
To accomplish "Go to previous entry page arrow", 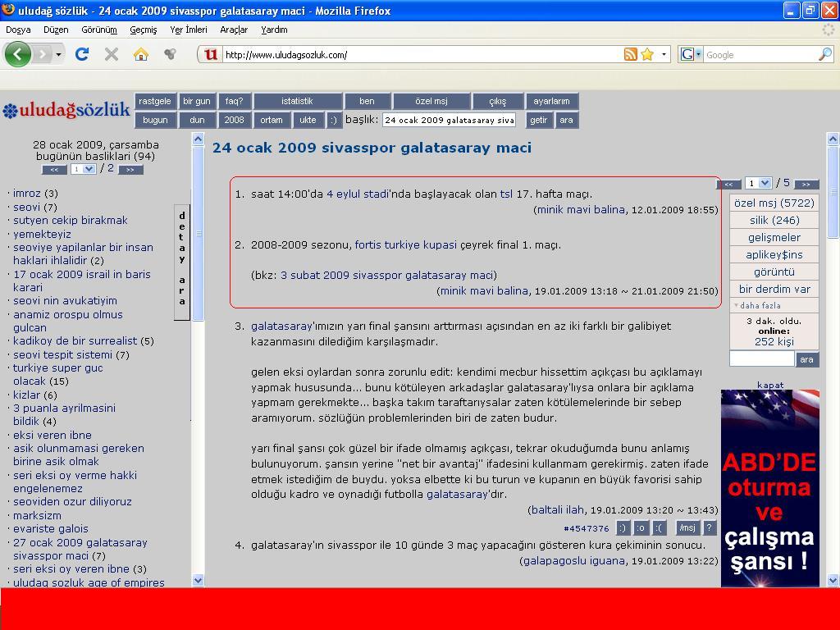I will pyautogui.click(x=728, y=184).
